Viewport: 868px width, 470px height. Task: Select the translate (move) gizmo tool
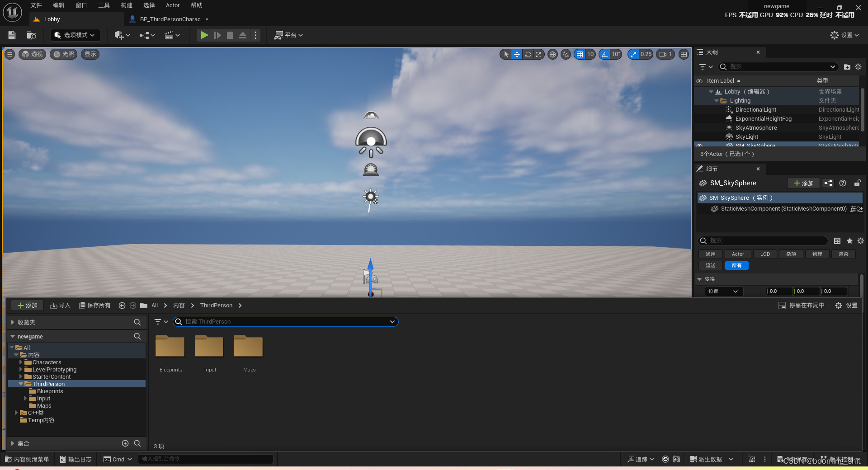[517, 54]
